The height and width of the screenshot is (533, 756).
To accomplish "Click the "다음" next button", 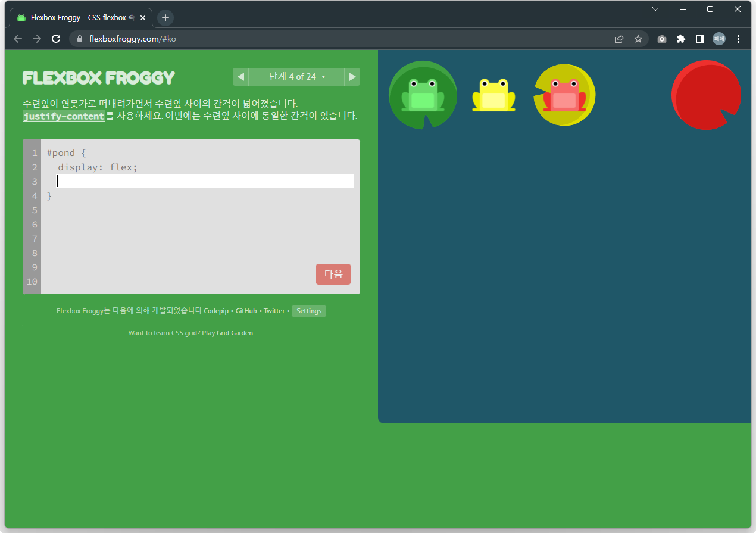I will click(x=333, y=274).
